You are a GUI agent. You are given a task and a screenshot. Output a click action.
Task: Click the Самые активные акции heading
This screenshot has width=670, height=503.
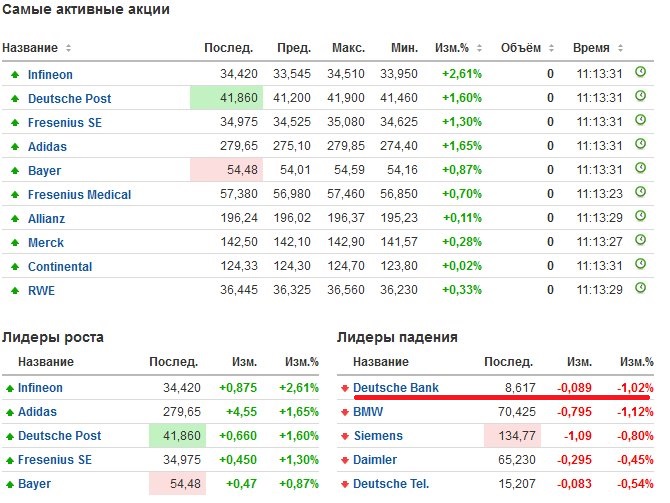[x=86, y=9]
